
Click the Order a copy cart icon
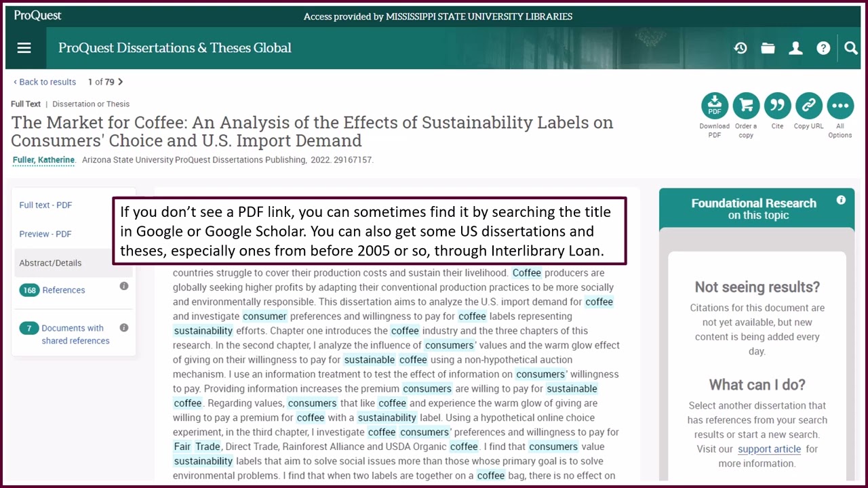[746, 106]
